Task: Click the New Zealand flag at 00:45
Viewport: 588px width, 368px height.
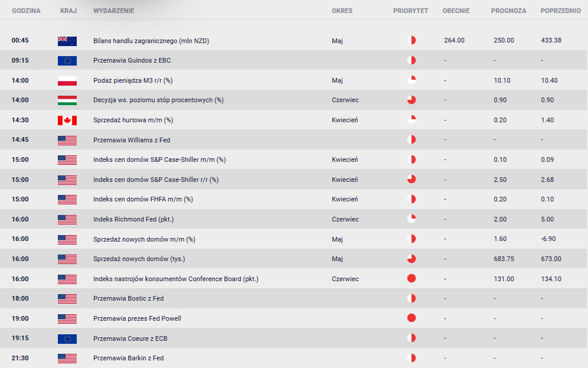Action: click(67, 41)
